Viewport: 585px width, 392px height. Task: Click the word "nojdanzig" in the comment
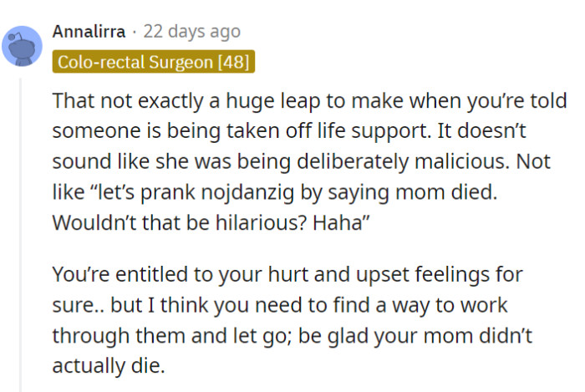[212, 192]
